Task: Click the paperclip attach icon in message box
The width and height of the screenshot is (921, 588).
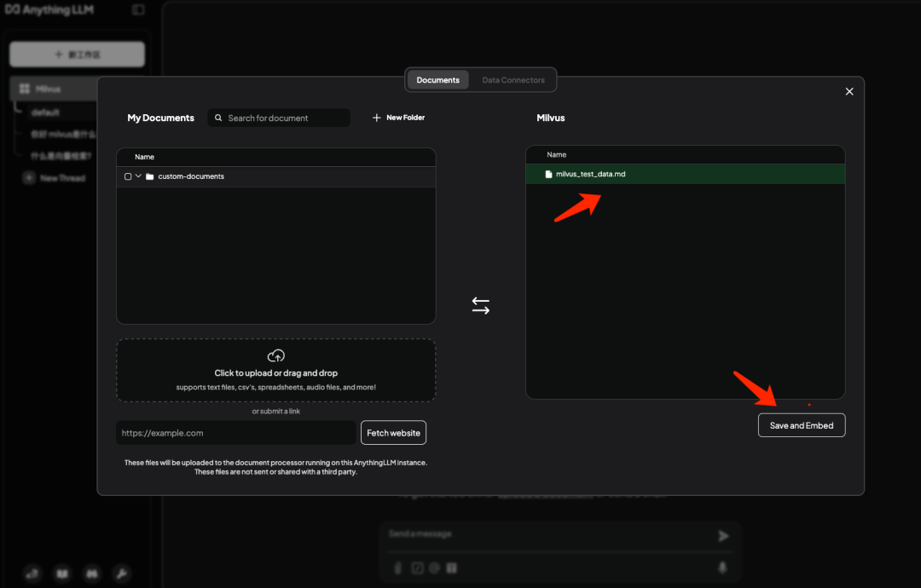Action: (x=398, y=568)
